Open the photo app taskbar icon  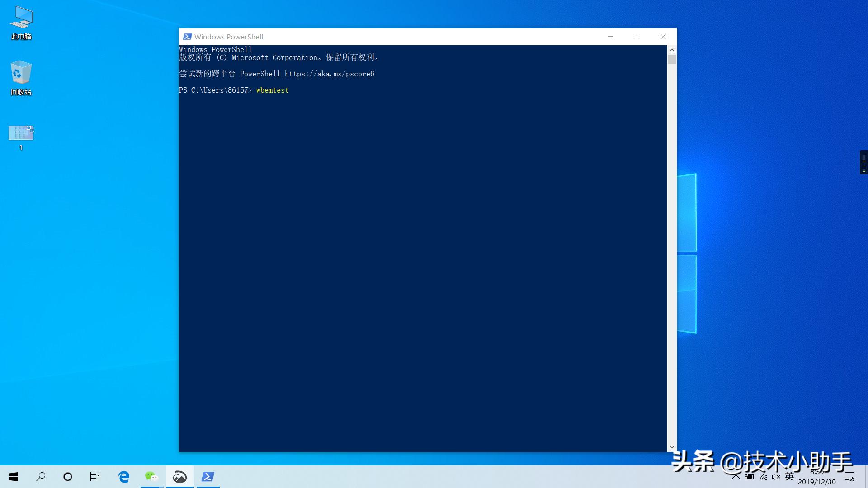pos(180,477)
